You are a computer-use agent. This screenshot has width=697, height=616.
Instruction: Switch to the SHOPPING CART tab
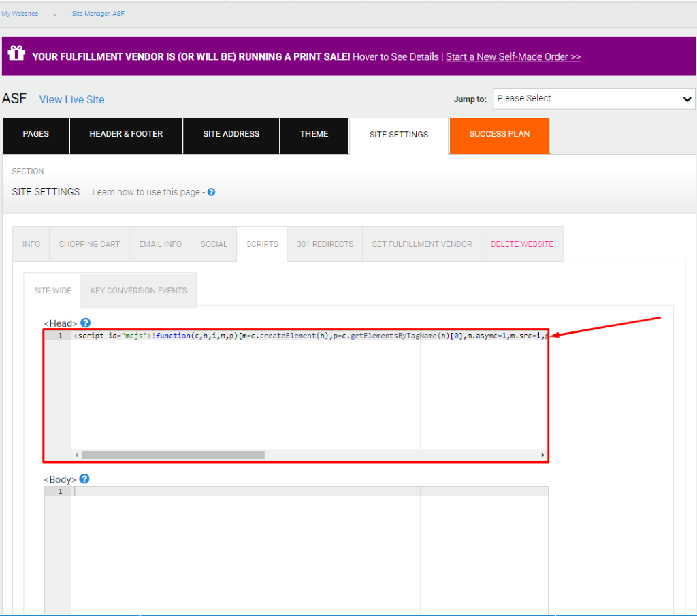click(x=88, y=244)
